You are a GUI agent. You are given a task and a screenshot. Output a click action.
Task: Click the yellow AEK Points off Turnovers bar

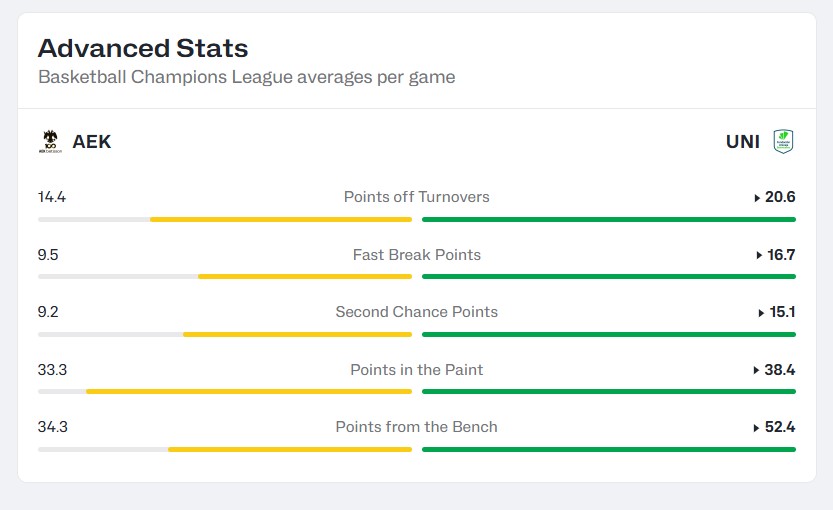tap(281, 219)
